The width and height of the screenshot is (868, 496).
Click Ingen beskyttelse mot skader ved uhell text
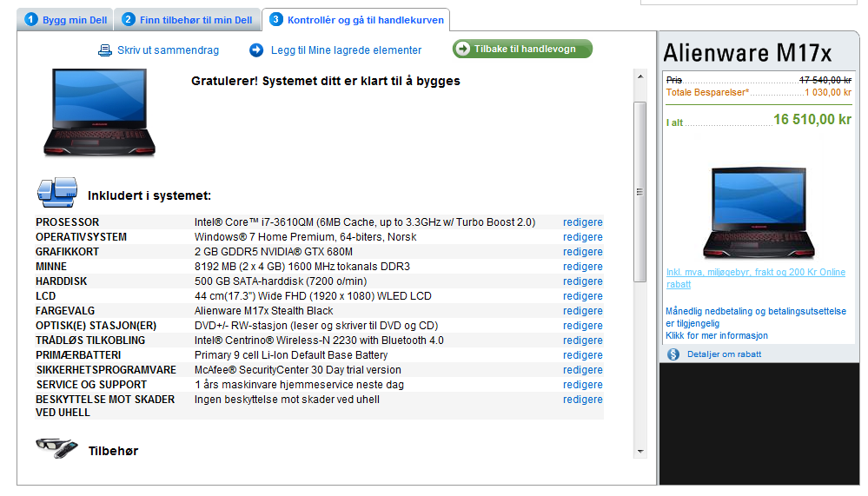[x=287, y=400]
